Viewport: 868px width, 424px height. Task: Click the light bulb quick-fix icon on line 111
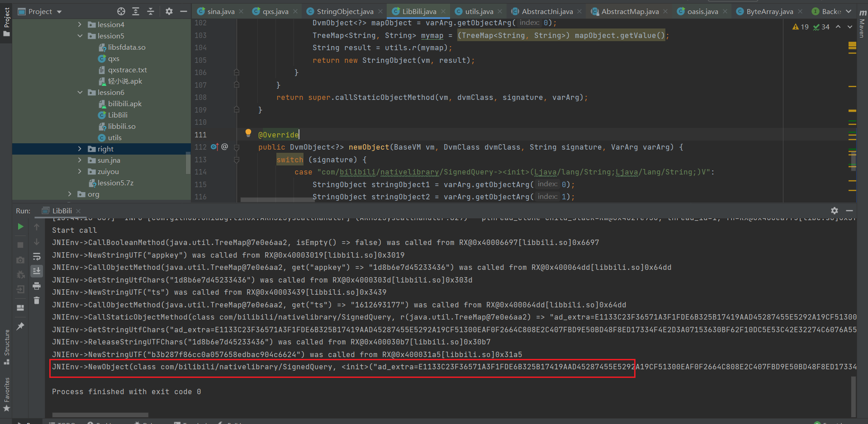[248, 133]
